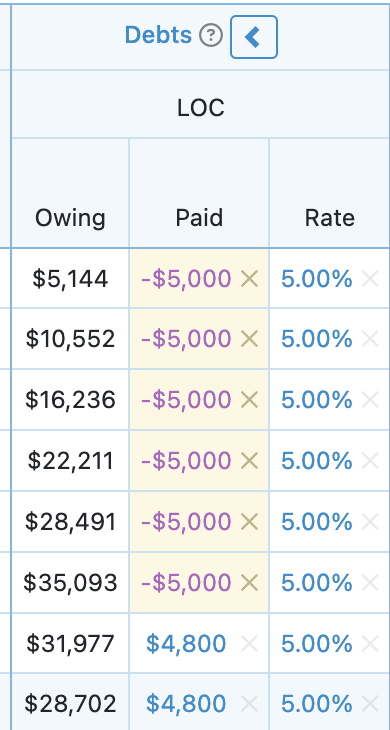Clear the -$5,000 payment in the $5,144 row

pos(249,279)
